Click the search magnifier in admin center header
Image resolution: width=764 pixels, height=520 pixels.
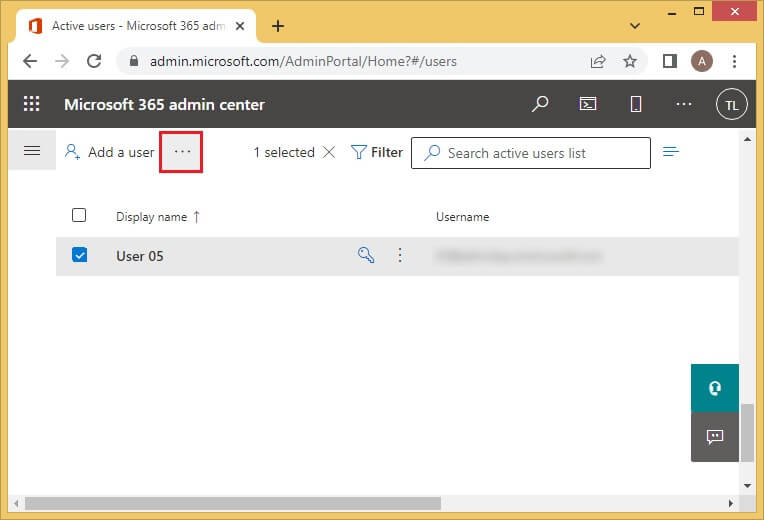(540, 104)
